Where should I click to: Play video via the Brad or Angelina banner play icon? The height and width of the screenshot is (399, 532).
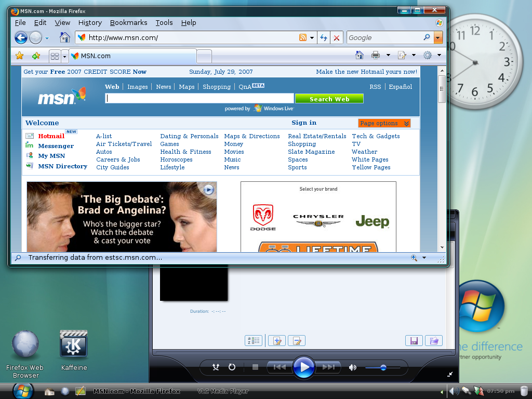coord(208,189)
